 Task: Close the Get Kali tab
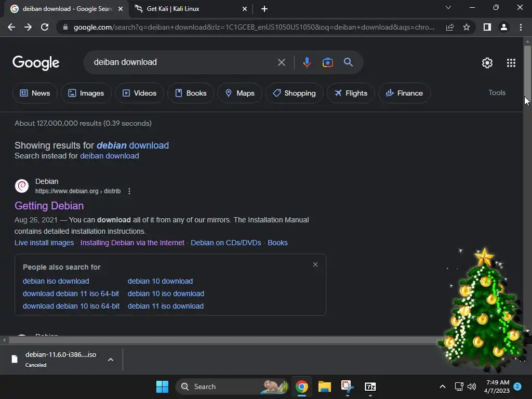pos(244,9)
